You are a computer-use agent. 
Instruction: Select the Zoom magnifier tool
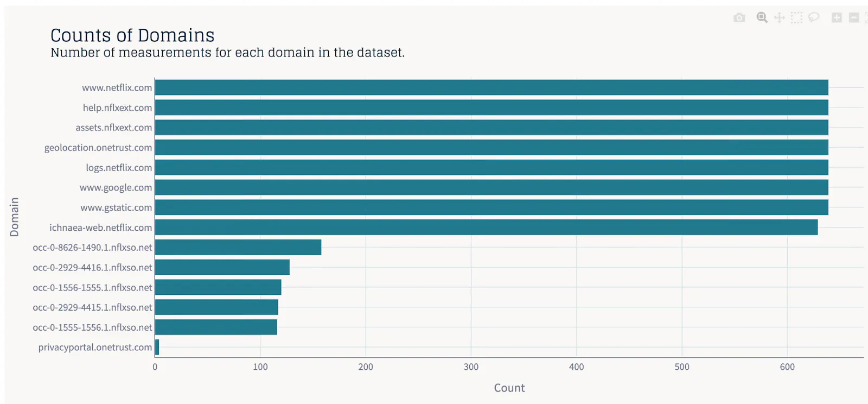(762, 18)
